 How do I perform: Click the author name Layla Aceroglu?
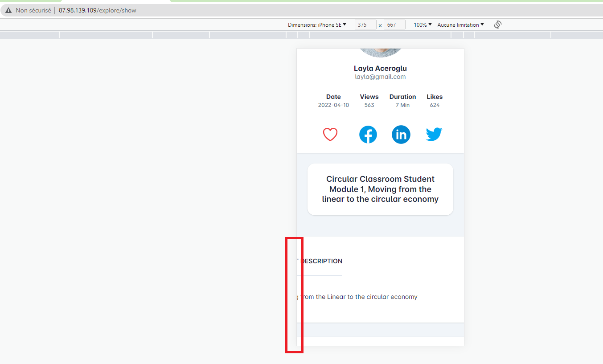point(380,68)
